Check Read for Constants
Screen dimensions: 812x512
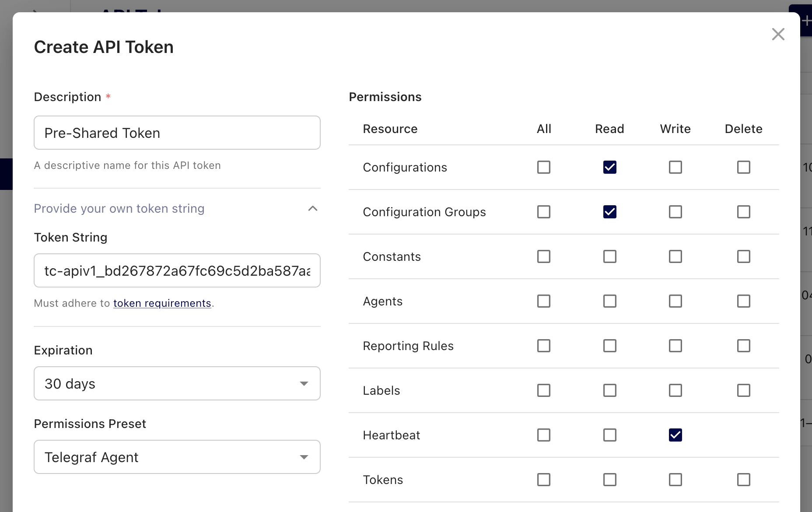(609, 256)
